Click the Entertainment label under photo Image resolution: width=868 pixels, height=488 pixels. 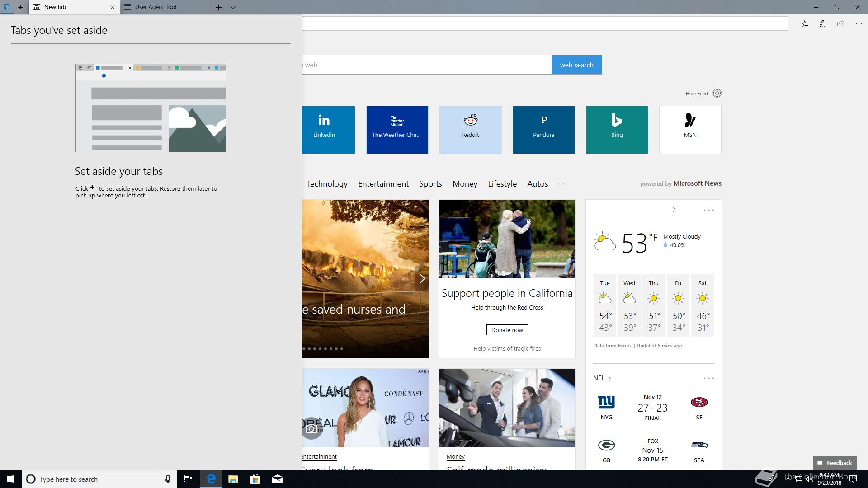click(319, 457)
